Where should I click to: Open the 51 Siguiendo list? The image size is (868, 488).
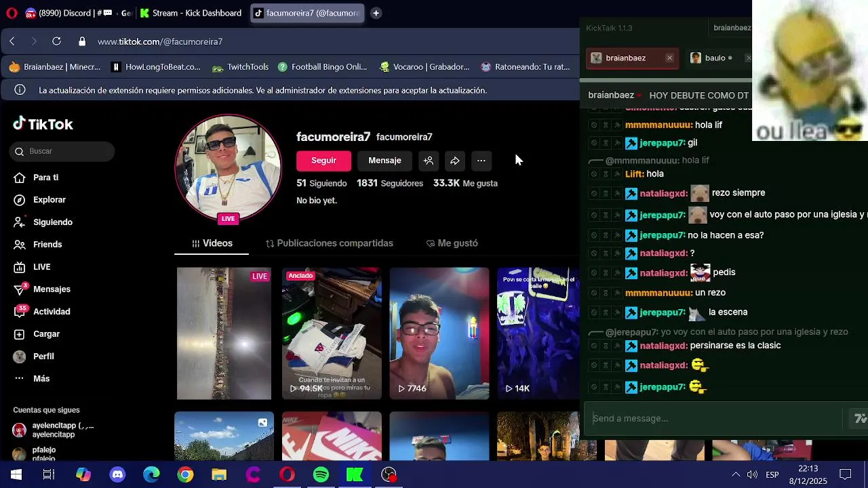point(321,183)
